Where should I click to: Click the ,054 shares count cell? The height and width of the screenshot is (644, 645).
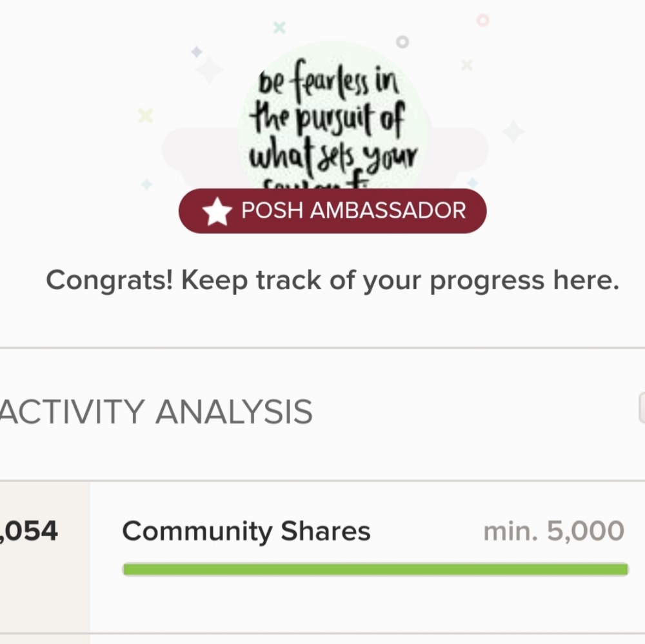tap(32, 532)
